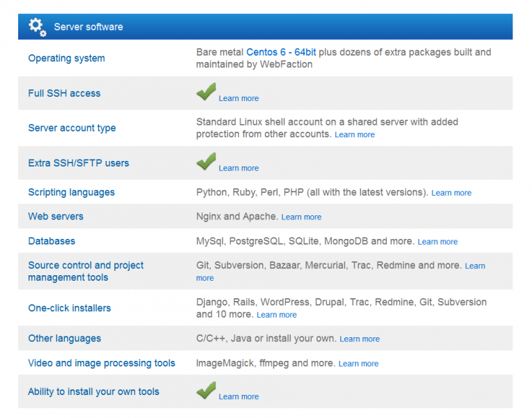Click Ability to install your own tools label
532x418 pixels.
pos(93,392)
